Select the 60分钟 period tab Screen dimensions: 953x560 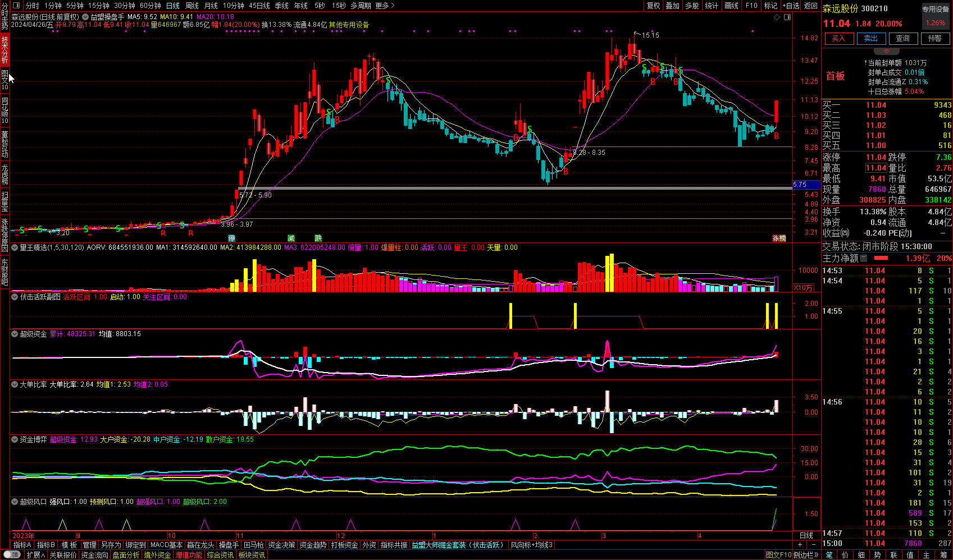pyautogui.click(x=151, y=6)
